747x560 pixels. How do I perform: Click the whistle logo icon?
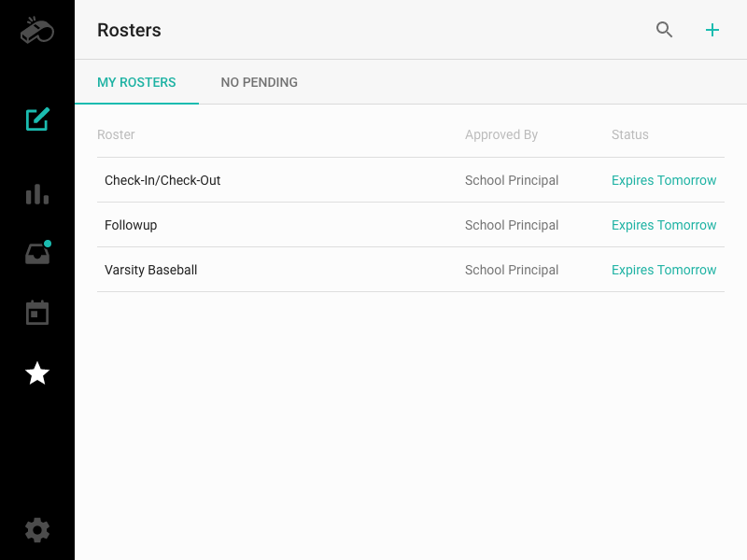(x=37, y=30)
